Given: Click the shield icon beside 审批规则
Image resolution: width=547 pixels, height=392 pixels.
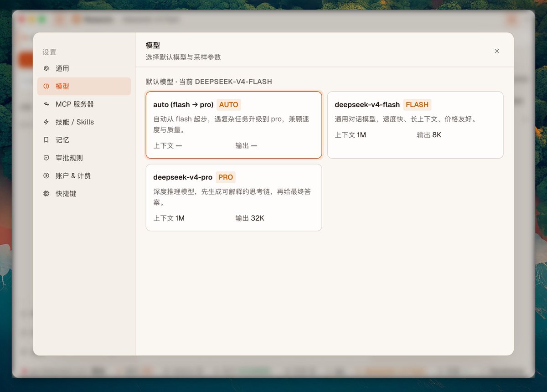Looking at the screenshot, I should point(46,158).
